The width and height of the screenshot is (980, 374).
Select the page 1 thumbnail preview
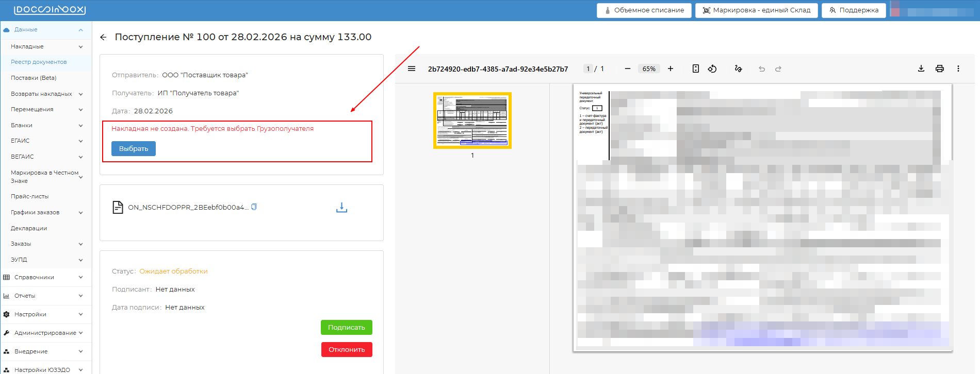pos(472,121)
